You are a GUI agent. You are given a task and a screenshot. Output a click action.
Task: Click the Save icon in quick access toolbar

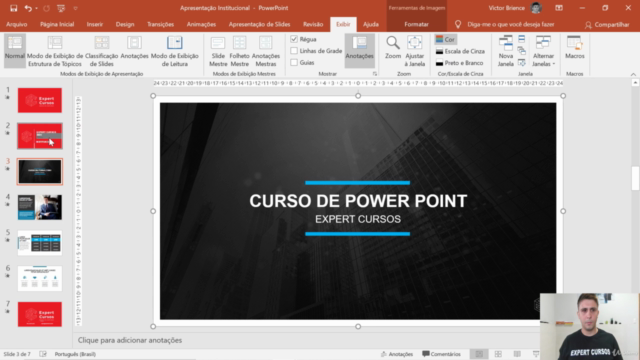coord(13,8)
